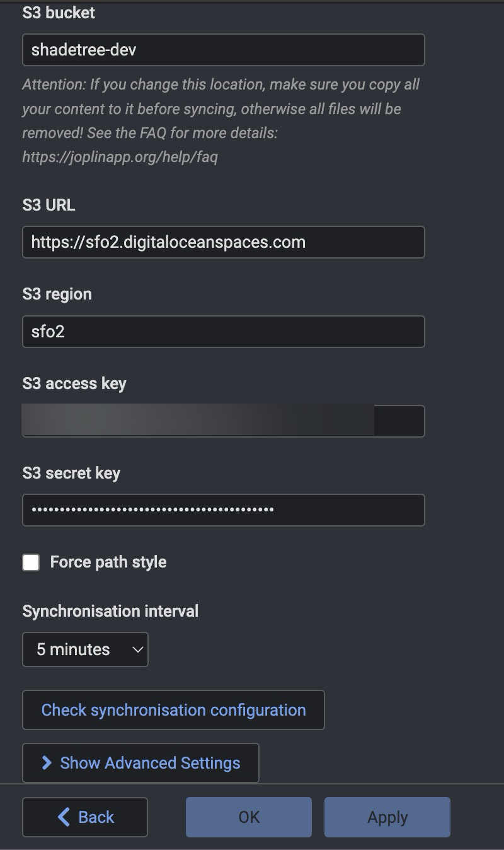This screenshot has height=850, width=504.
Task: Click the joplinapp.org FAQ address text
Action: [120, 157]
